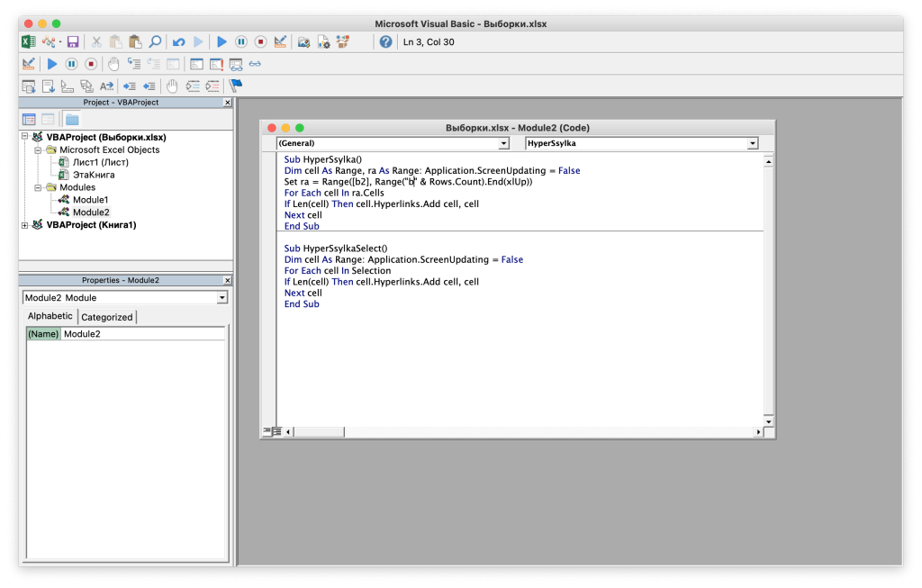Click List Properties/Methods in the Edit toolbar
The width and height of the screenshot is (922, 588).
pyautogui.click(x=28, y=86)
